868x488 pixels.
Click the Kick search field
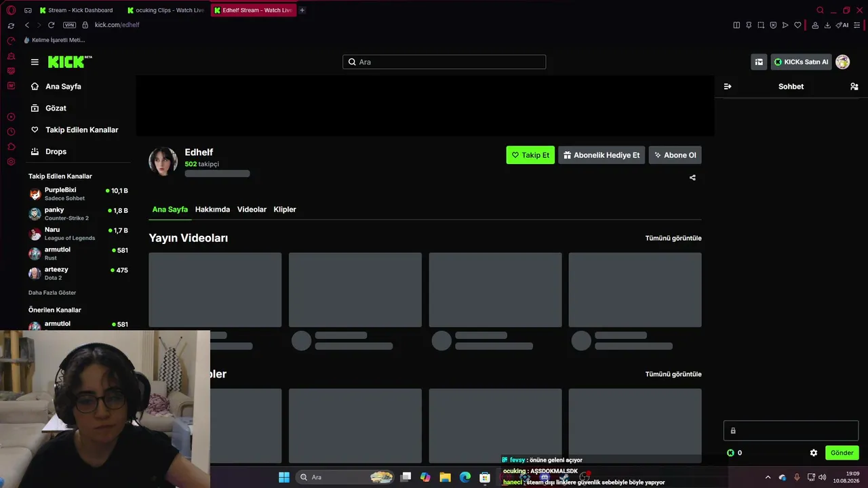(444, 62)
